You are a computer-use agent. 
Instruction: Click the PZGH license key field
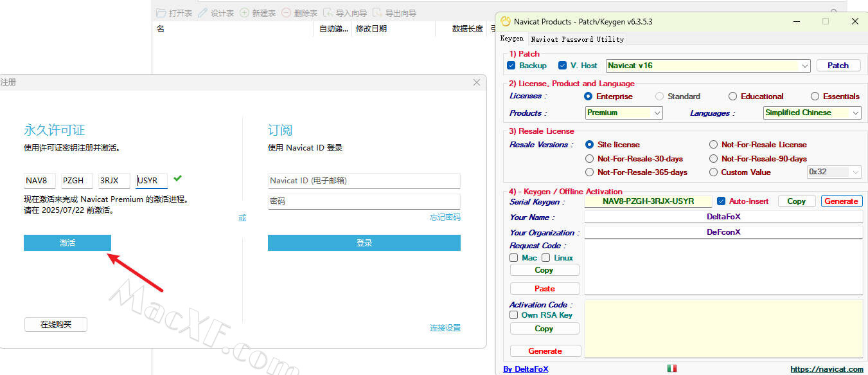[77, 181]
